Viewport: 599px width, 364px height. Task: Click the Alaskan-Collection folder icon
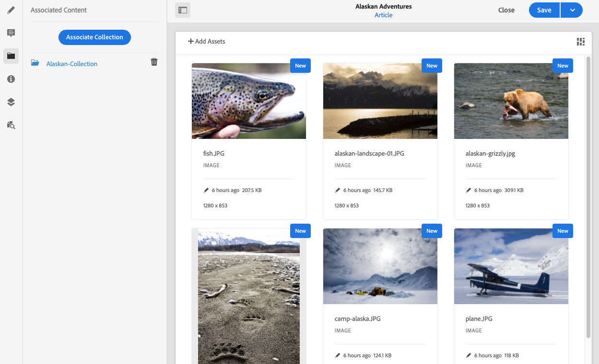[35, 63]
